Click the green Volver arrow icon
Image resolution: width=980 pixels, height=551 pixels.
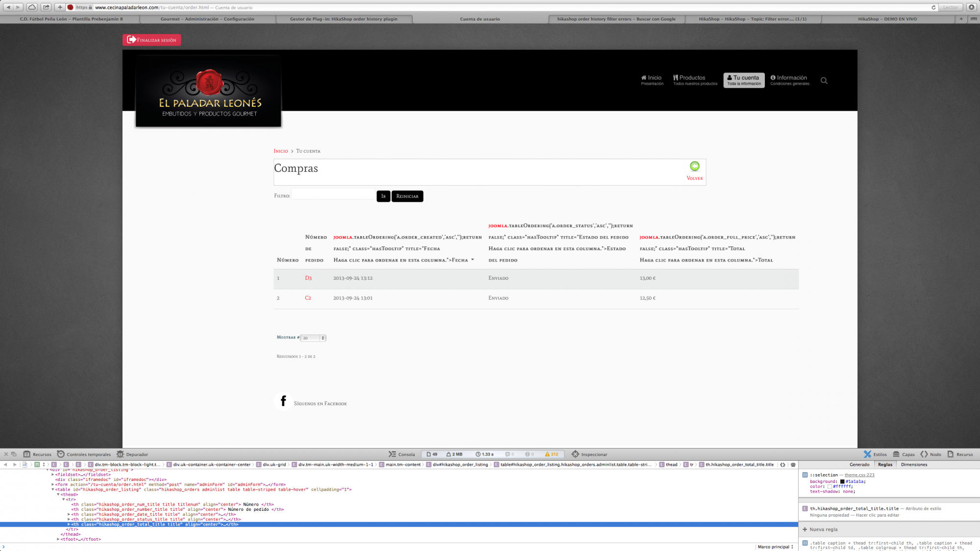[694, 167]
